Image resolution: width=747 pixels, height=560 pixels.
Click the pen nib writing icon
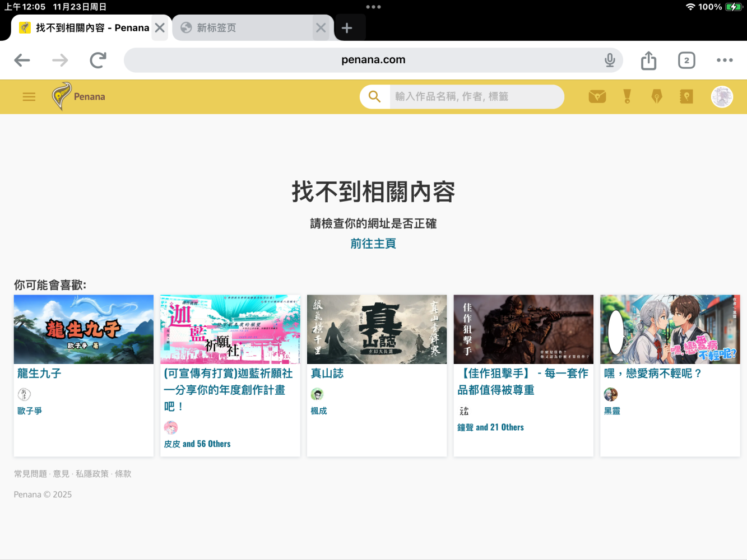(657, 97)
